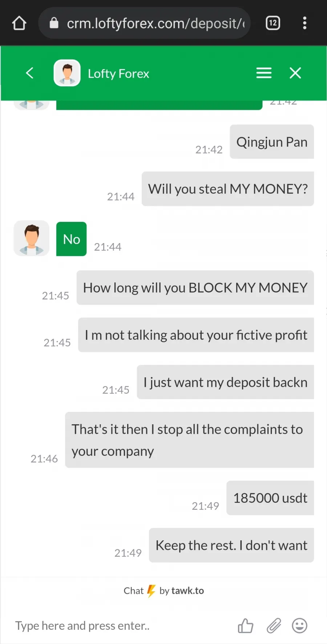Open the emoji picker smiley icon
Viewport: 327px width, 644px height.
pyautogui.click(x=300, y=626)
